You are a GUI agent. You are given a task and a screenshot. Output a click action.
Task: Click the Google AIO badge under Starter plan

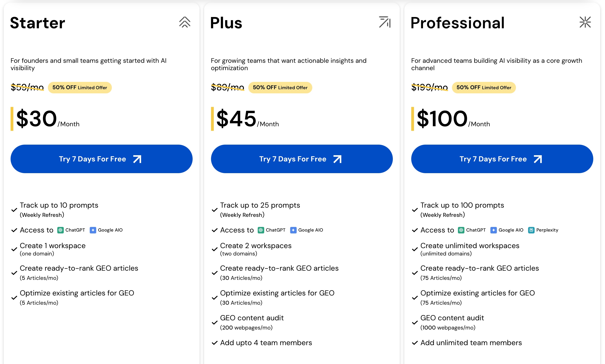(106, 230)
